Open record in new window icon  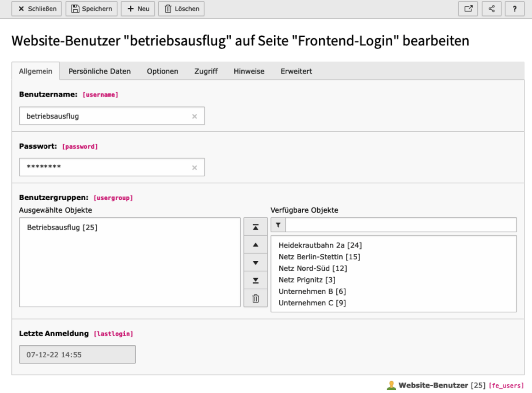pyautogui.click(x=468, y=9)
